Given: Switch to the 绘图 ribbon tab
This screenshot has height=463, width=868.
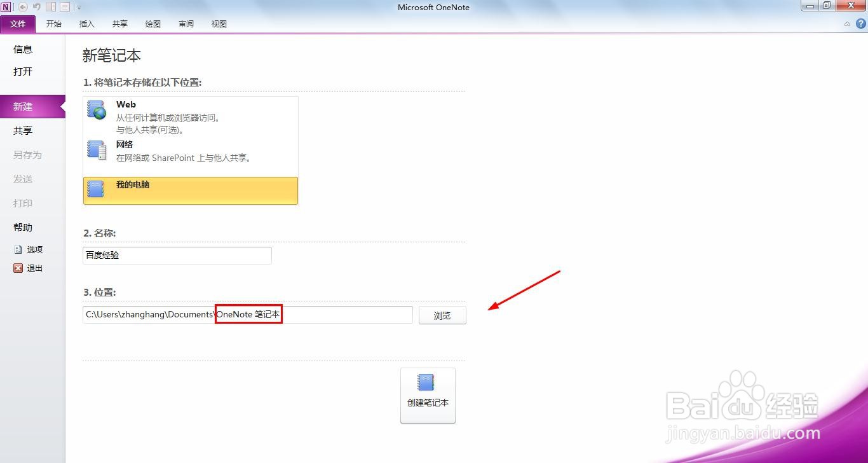Looking at the screenshot, I should 153,24.
